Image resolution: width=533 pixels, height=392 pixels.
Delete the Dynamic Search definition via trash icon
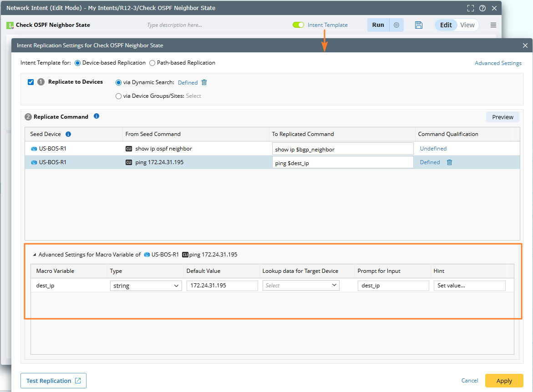pyautogui.click(x=204, y=82)
